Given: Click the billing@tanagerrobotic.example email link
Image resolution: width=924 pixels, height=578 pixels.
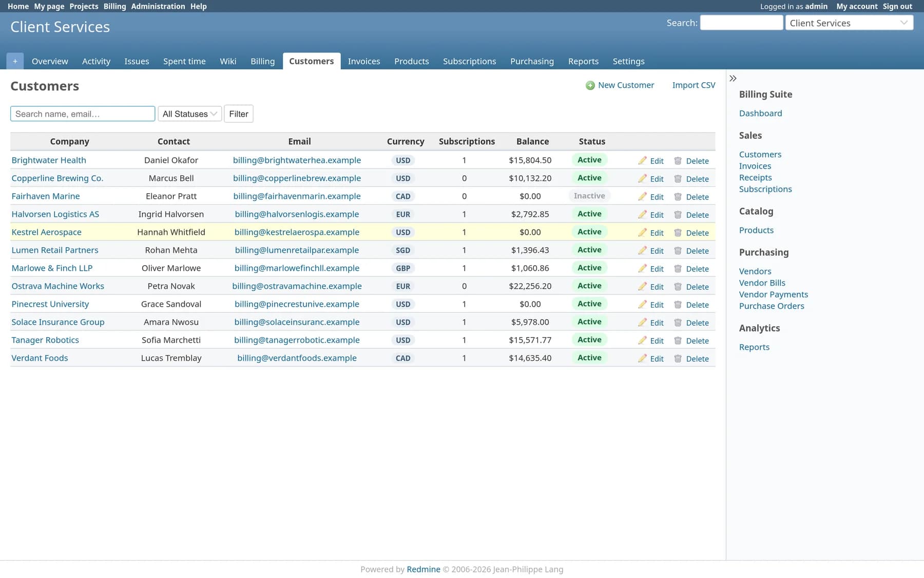Looking at the screenshot, I should [x=297, y=340].
